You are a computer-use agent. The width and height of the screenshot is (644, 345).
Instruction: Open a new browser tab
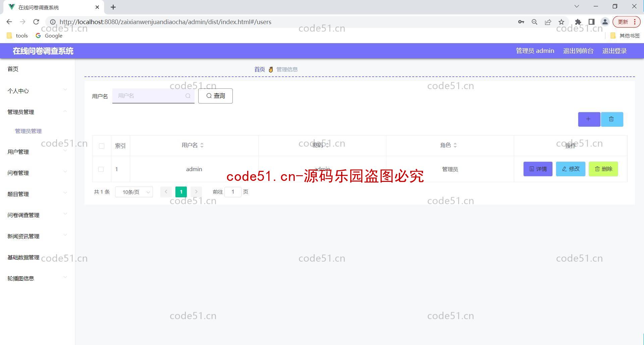tap(113, 7)
